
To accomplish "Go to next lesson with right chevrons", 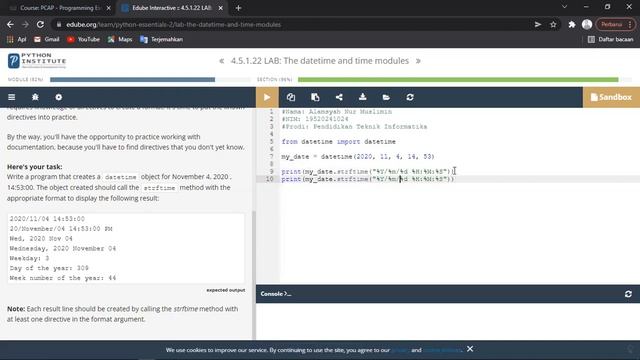I will click(418, 61).
